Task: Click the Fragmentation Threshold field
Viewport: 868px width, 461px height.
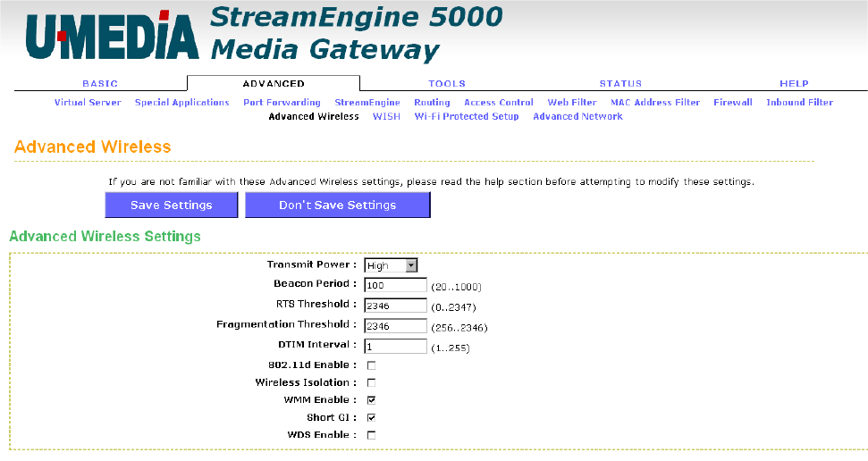Action: click(395, 326)
